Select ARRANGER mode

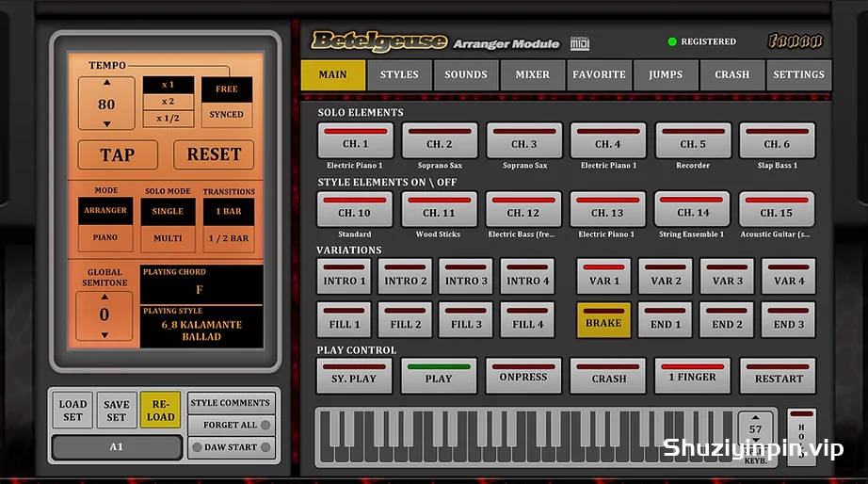pos(105,210)
